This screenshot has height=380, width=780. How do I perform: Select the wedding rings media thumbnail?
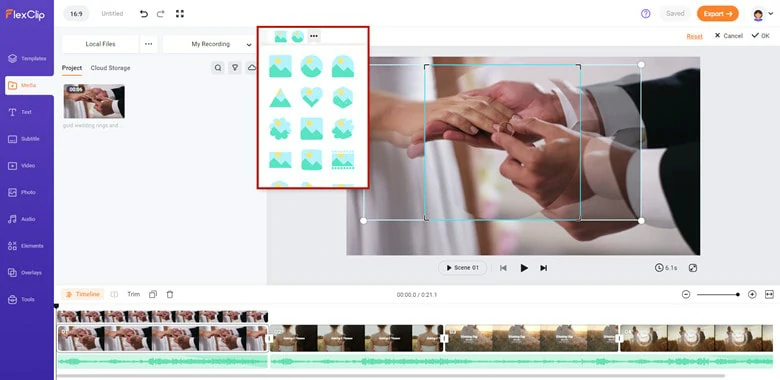(x=95, y=101)
